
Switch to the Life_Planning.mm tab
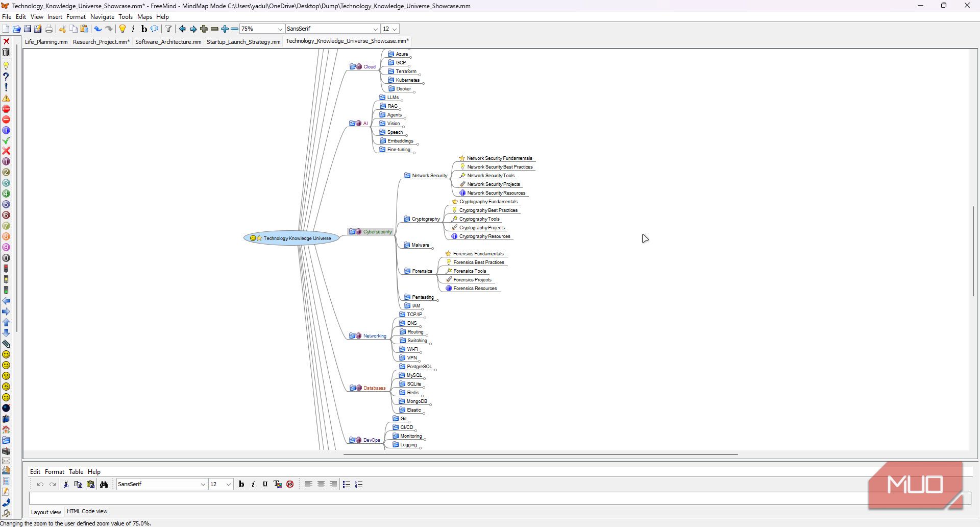point(46,42)
